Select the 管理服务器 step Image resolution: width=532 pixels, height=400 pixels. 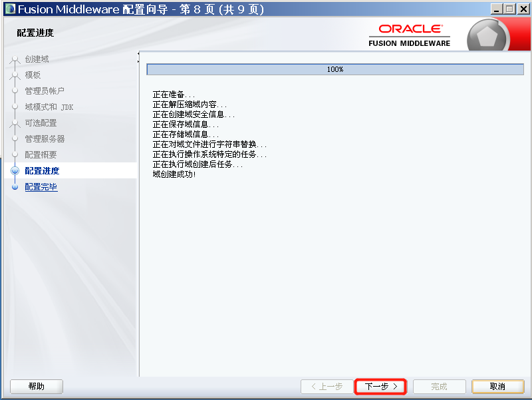tap(45, 139)
